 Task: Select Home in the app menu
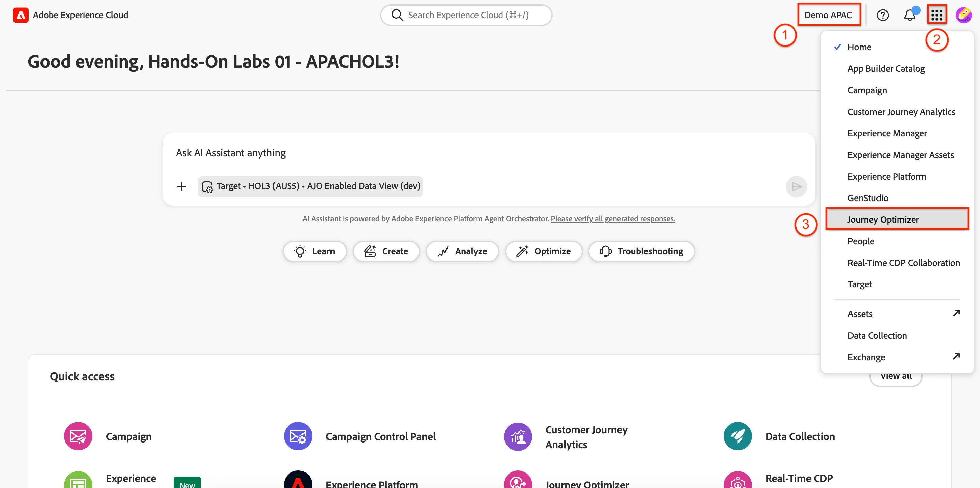point(897,47)
